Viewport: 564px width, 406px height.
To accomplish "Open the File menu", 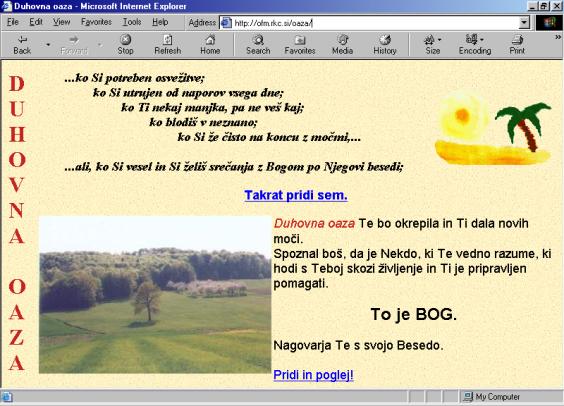I will pos(13,22).
